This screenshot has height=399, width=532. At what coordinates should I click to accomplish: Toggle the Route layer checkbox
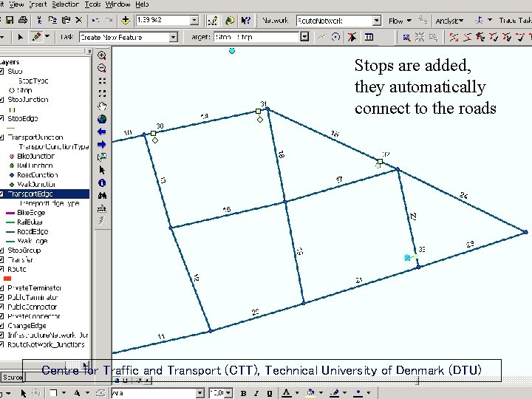pyautogui.click(x=1, y=270)
